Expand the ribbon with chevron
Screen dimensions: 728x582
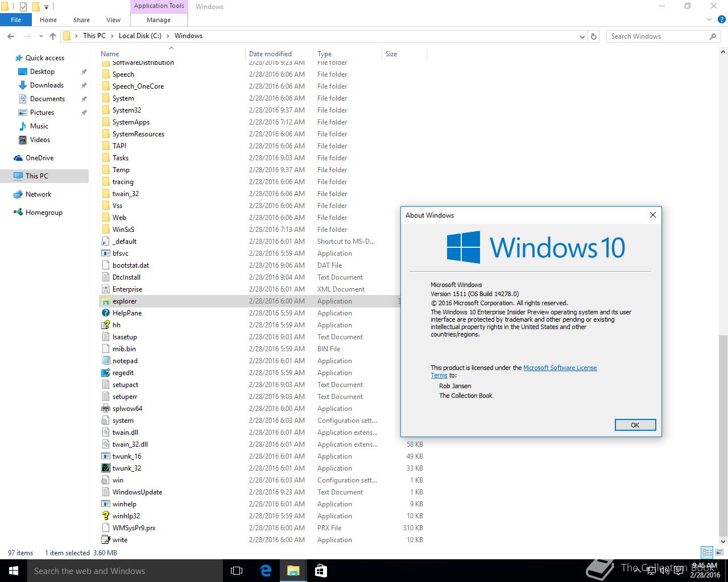[709, 20]
